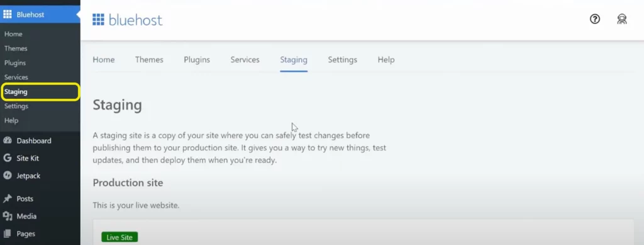
Task: Open Services in the sidebar submenu
Action: click(16, 77)
